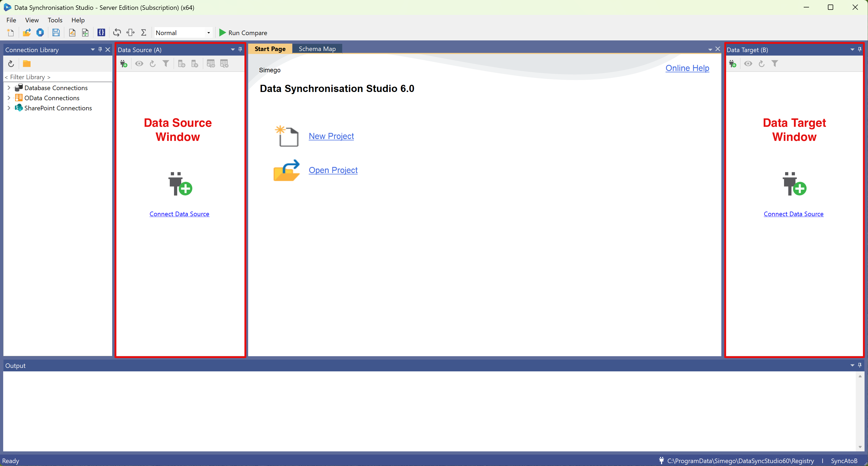Click the New Project document icon on Start Page

point(287,136)
